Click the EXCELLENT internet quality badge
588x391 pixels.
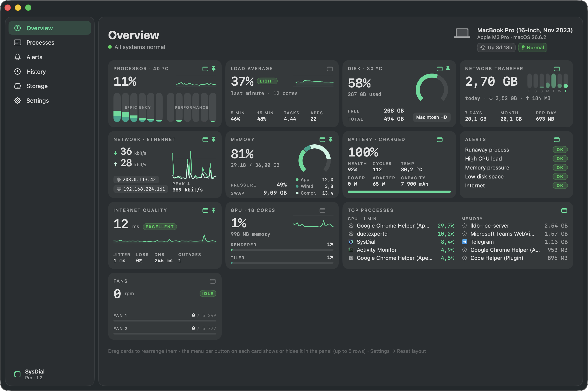tap(160, 227)
